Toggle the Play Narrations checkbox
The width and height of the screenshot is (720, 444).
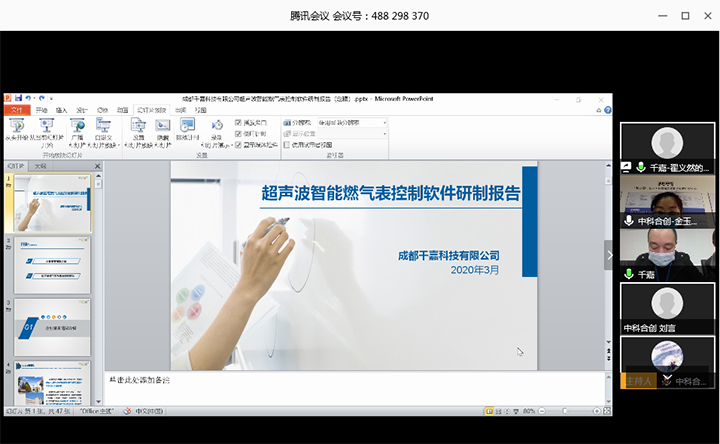[x=238, y=122]
